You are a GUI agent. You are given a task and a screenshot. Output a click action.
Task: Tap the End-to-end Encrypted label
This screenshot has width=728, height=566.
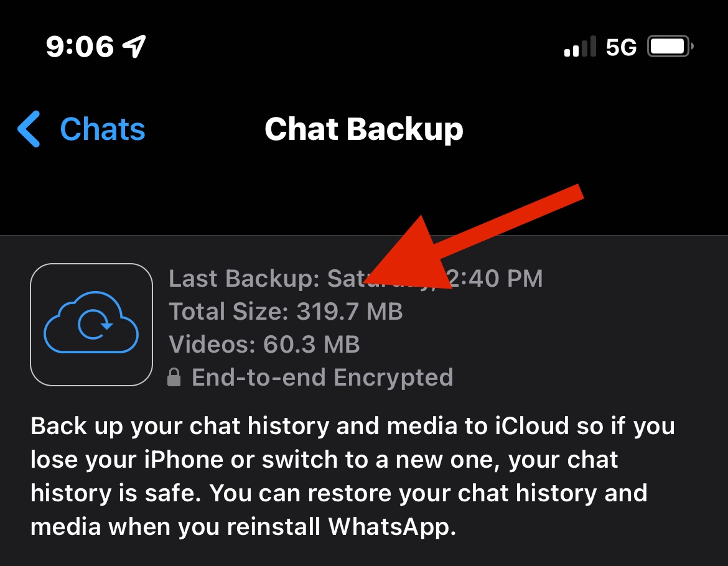322,377
